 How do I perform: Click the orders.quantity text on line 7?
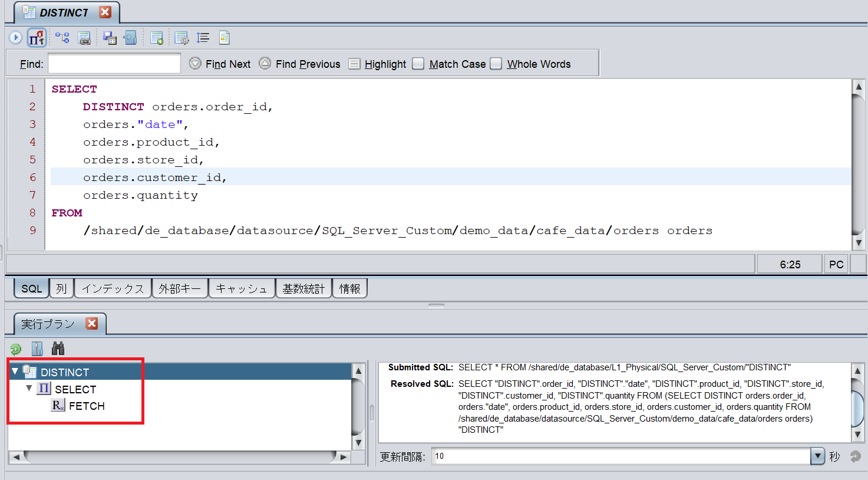click(140, 195)
